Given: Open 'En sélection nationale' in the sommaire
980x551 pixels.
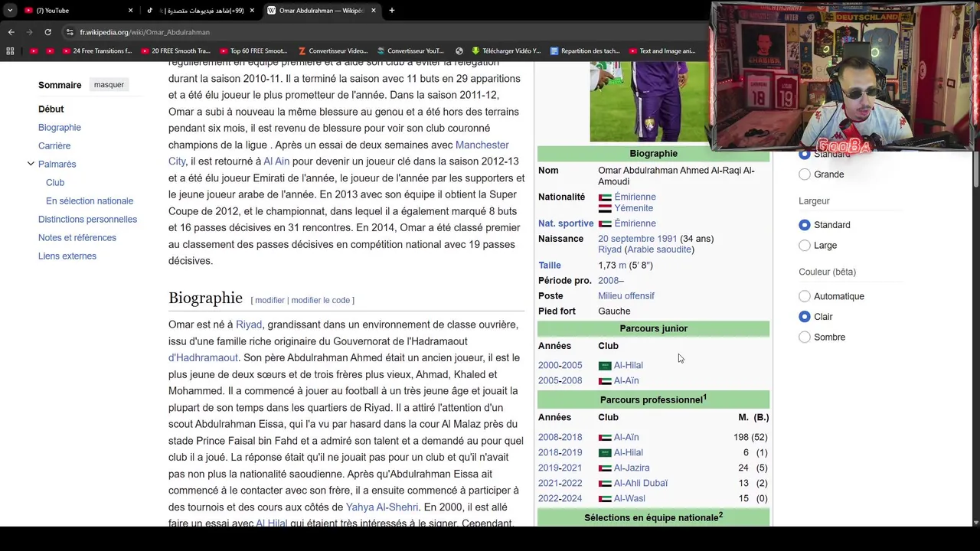Looking at the screenshot, I should click(x=90, y=201).
